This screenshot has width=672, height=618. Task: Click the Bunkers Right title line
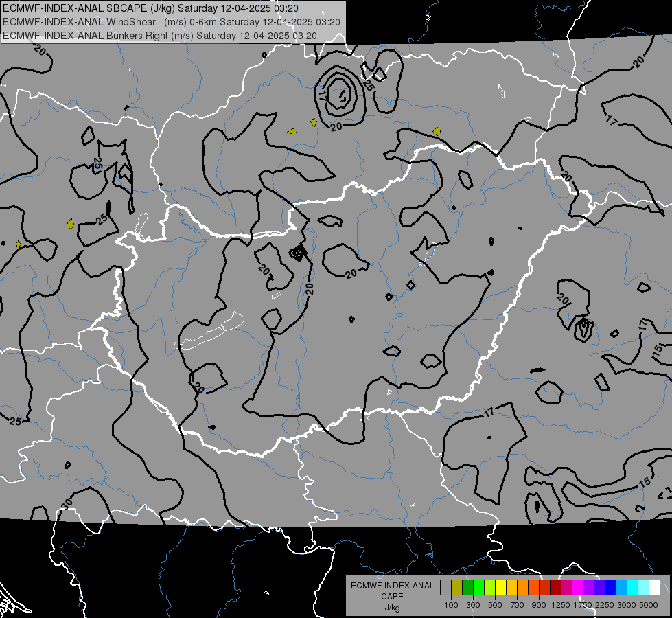[x=160, y=36]
